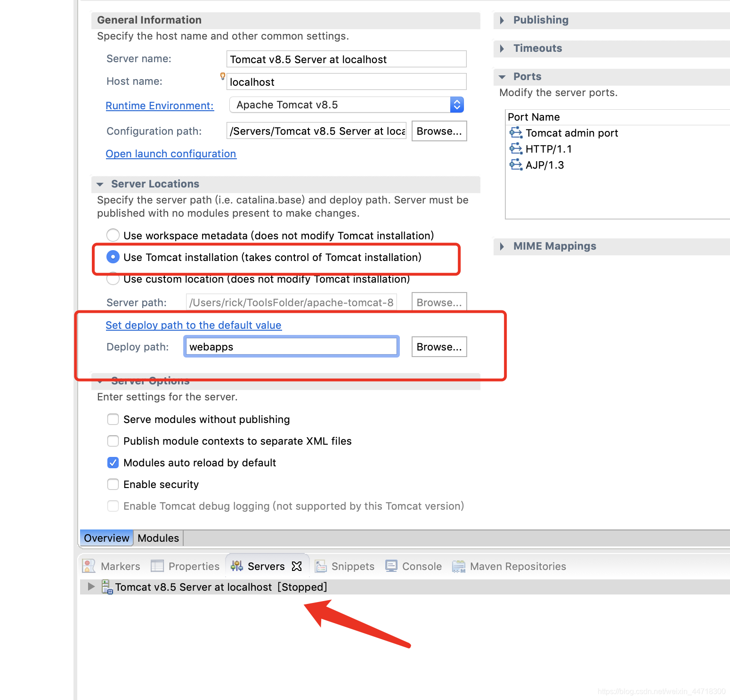
Task: Click the Port Name column header
Action: click(x=619, y=117)
